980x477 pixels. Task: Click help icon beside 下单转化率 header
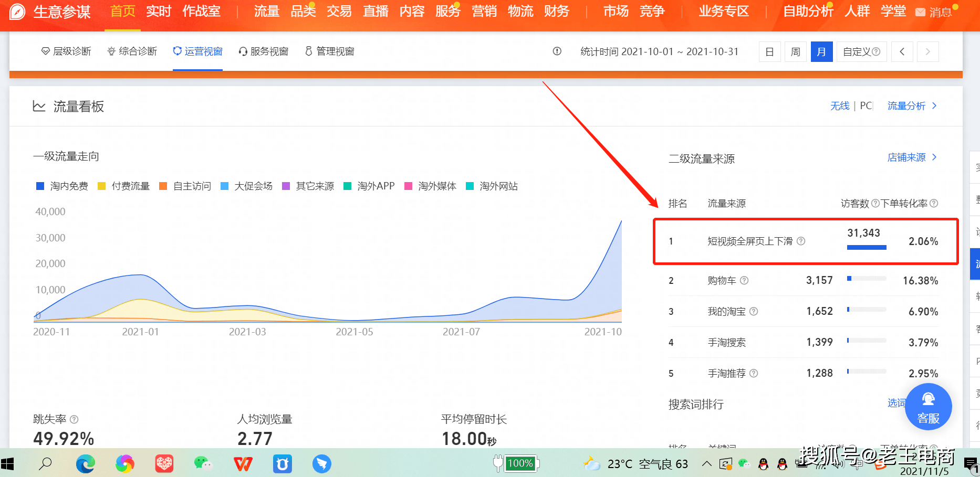point(934,204)
